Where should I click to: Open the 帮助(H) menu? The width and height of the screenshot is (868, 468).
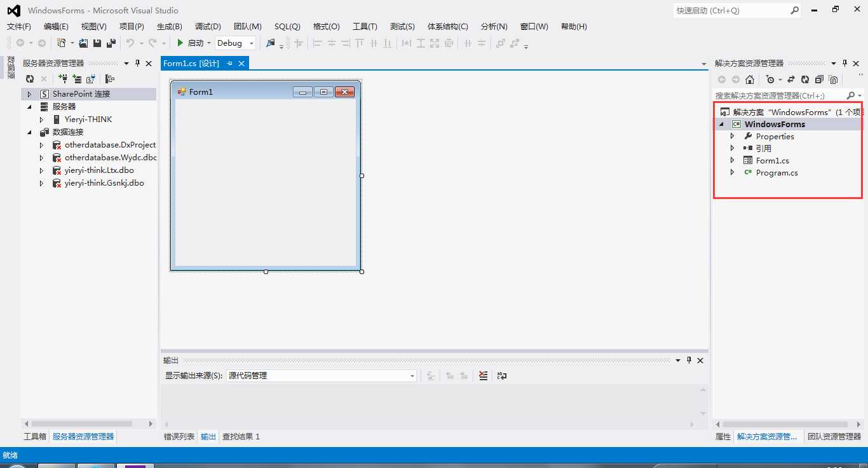[574, 27]
